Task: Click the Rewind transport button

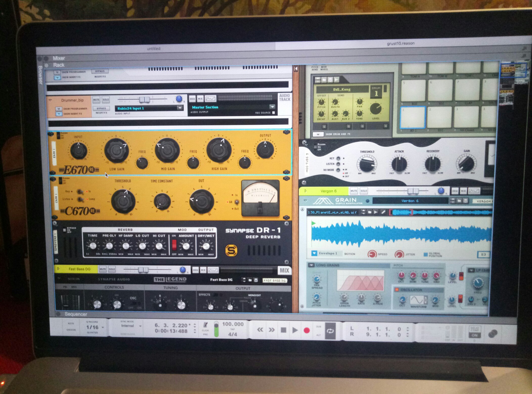Action: click(260, 330)
